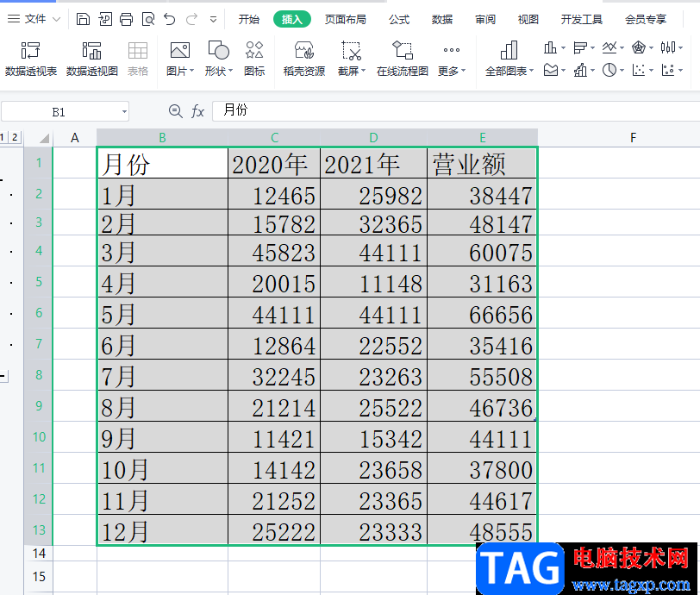Show outline level 2
Viewport: 700px width, 595px height.
15,137
